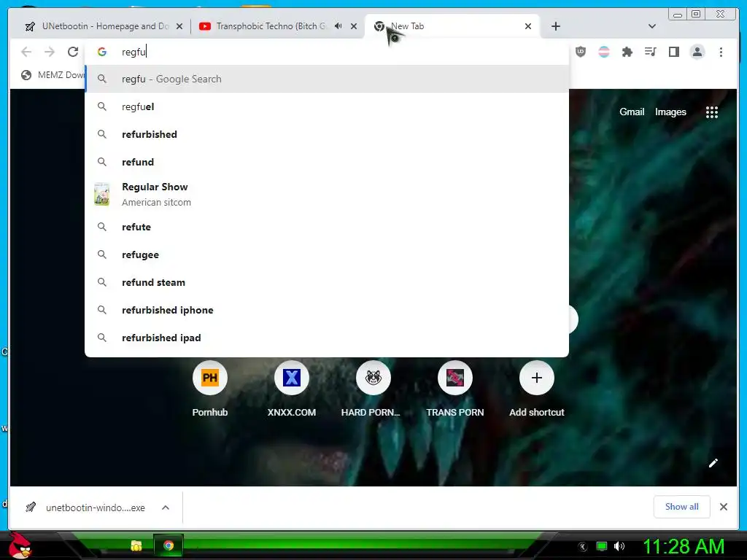The width and height of the screenshot is (747, 560).
Task: Choose the 'regfuel' suggestion
Action: click(327, 106)
